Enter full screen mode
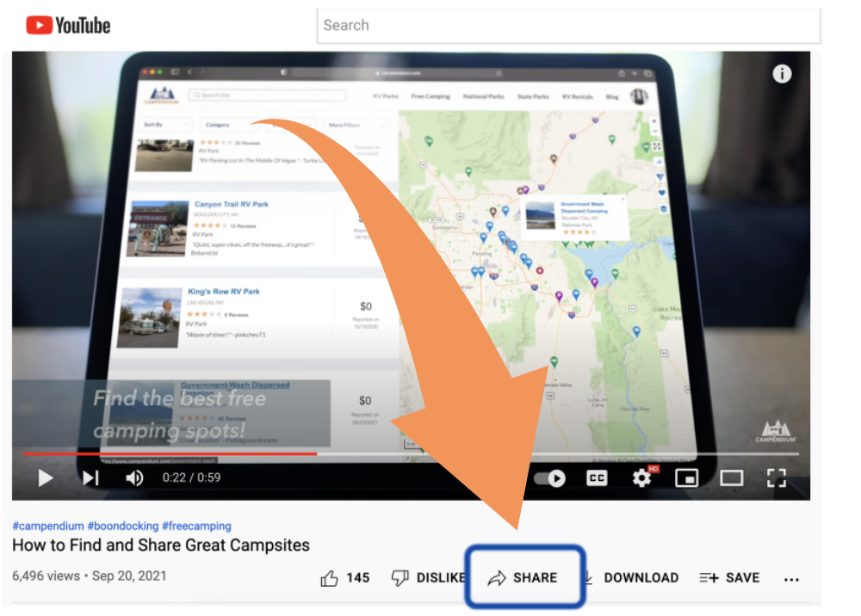Image resolution: width=861 pixels, height=616 pixels. pyautogui.click(x=777, y=478)
